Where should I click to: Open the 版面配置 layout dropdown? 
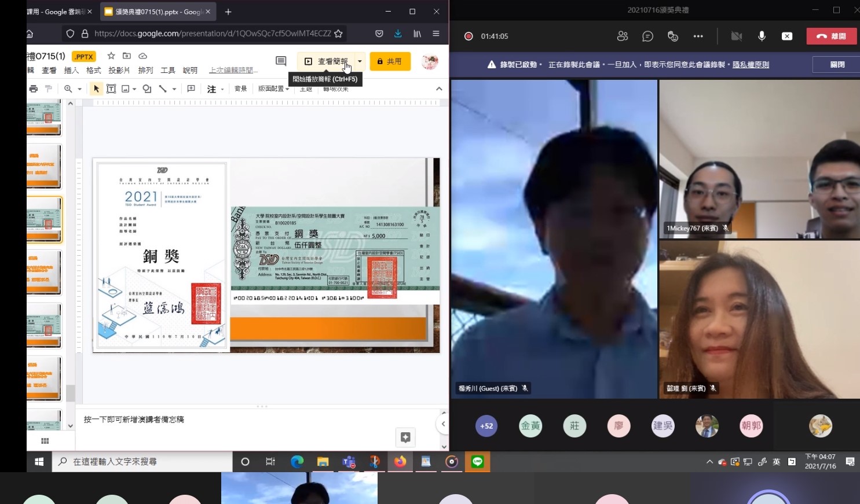(273, 89)
